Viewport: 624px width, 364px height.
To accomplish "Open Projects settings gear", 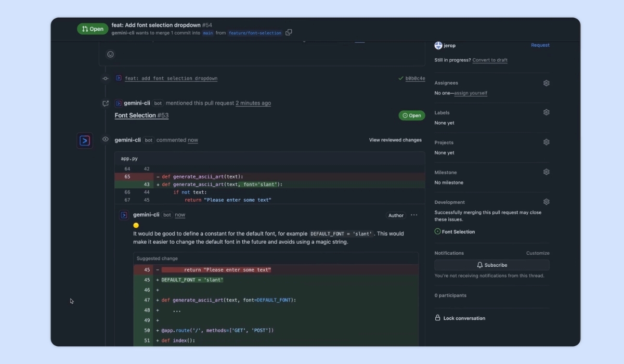I will click(x=546, y=142).
